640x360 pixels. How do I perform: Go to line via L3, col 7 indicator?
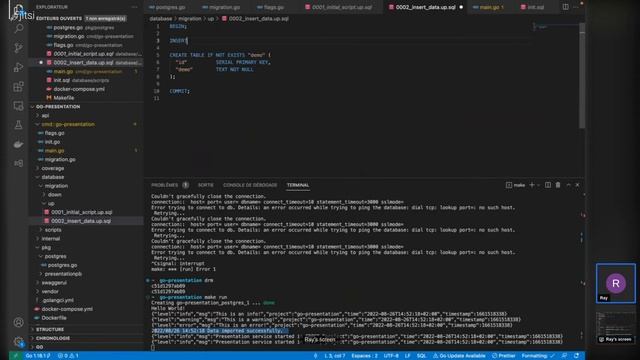click(x=335, y=356)
